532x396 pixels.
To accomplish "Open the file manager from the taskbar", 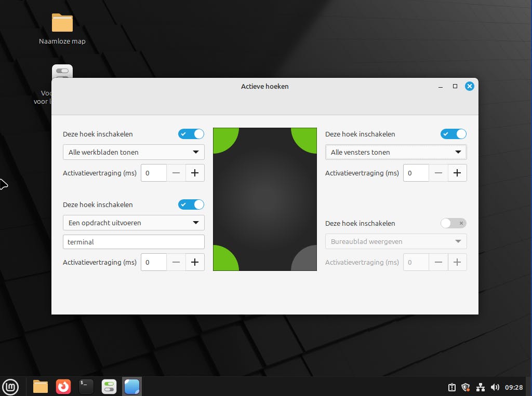I will [41, 387].
